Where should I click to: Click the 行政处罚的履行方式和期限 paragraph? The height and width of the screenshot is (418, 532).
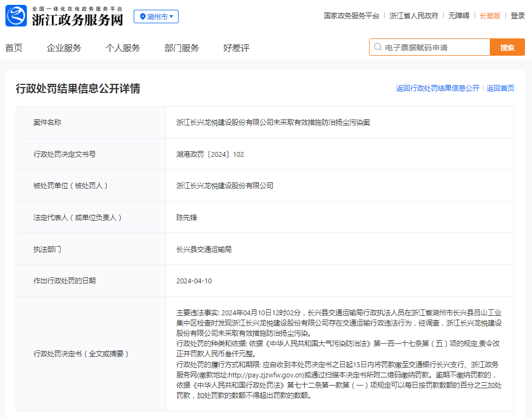click(339, 380)
